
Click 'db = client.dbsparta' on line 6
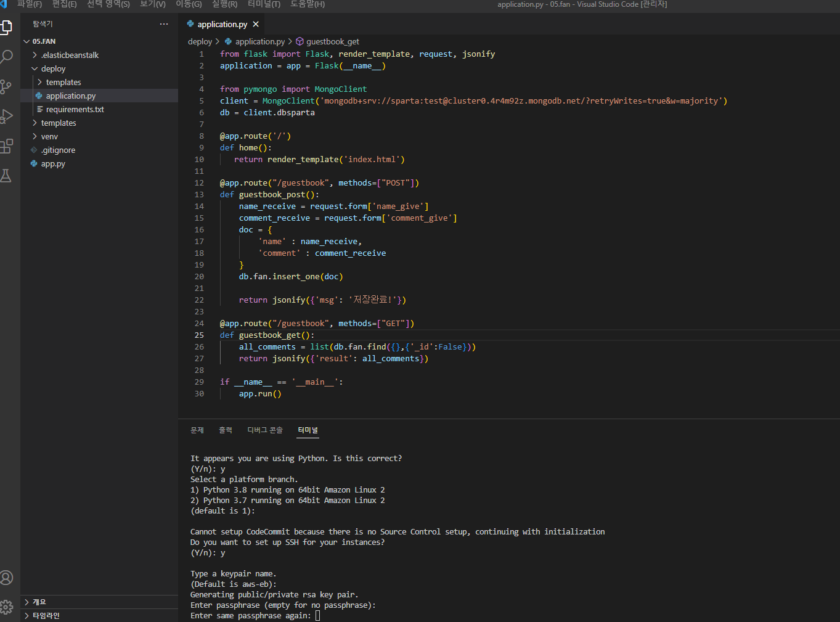click(x=267, y=113)
